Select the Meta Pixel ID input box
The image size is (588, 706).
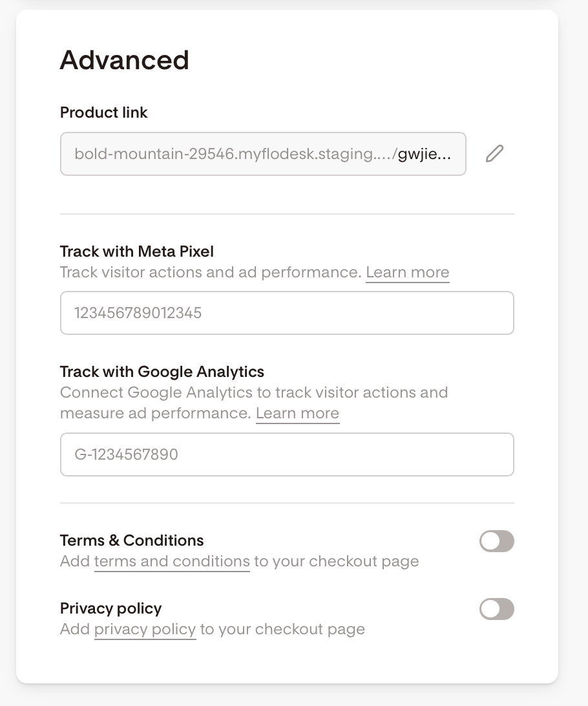[287, 313]
